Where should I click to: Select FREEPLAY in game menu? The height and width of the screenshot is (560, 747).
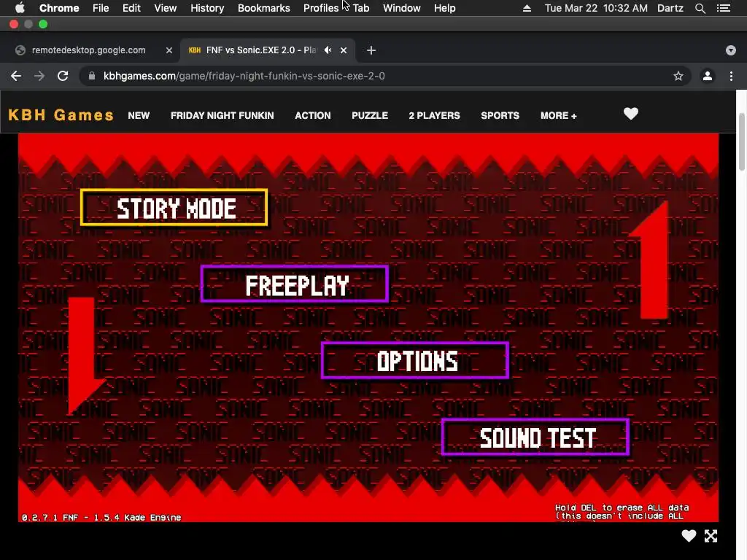point(295,284)
